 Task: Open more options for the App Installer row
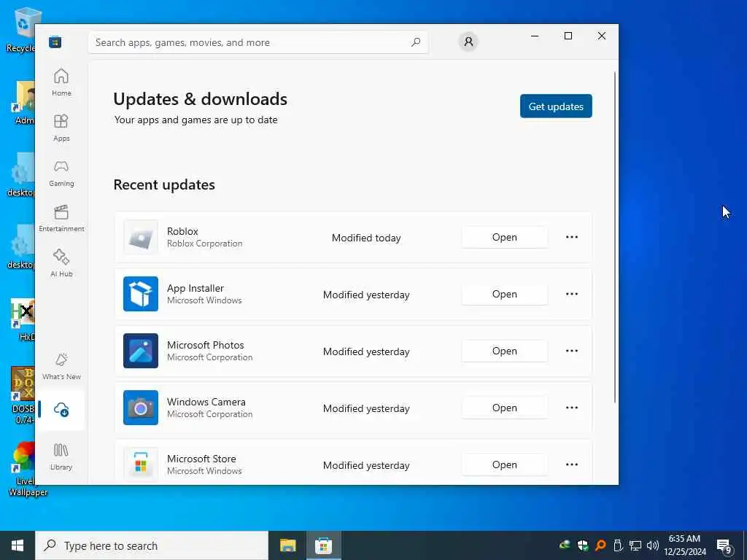572,294
